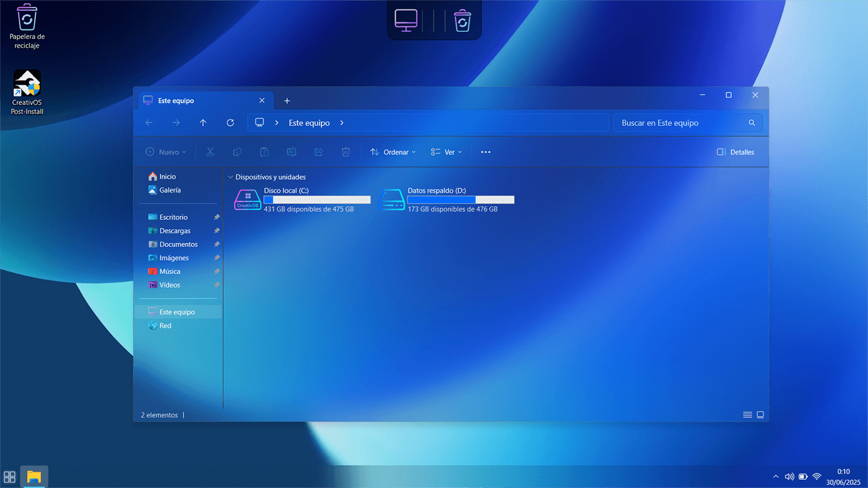Click the Buscar en Este equipo field
Viewport: 868px width, 488px height.
[681, 123]
